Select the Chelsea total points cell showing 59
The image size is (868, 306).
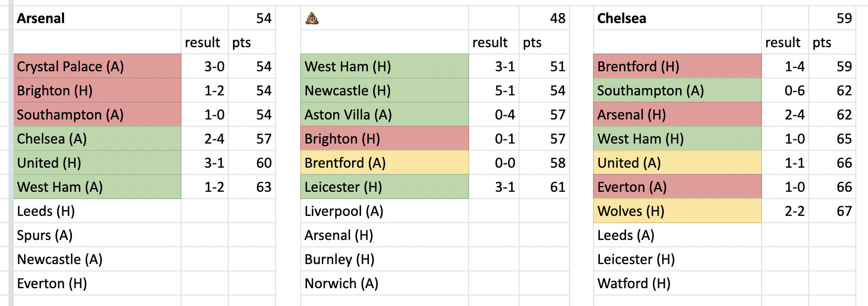coord(844,19)
